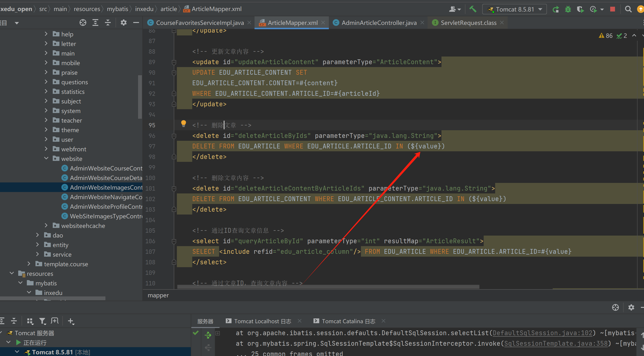This screenshot has height=356, width=644.
Task: Open services panel settings gear
Action: click(631, 307)
